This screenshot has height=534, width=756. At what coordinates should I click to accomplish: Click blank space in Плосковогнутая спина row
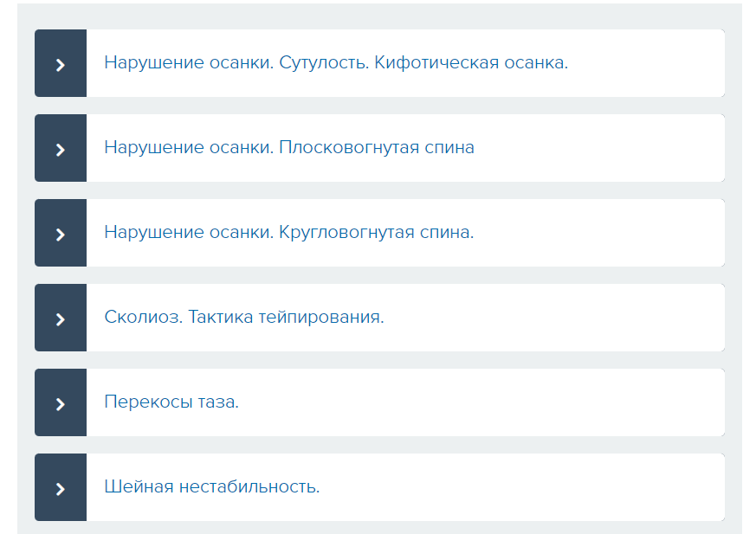tap(598, 148)
